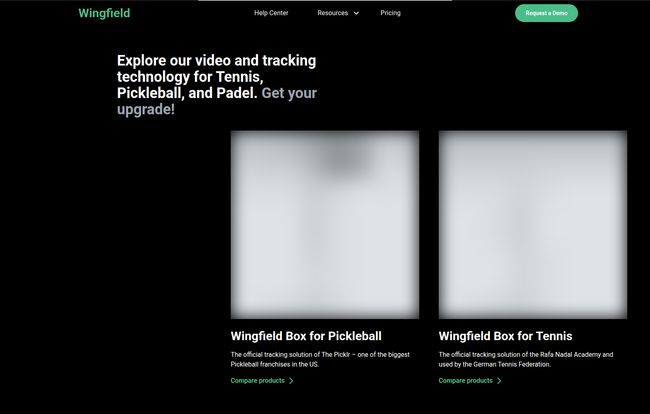Click the arrow beside Pickleball Compare products
Image resolution: width=650 pixels, height=414 pixels.
click(x=291, y=381)
